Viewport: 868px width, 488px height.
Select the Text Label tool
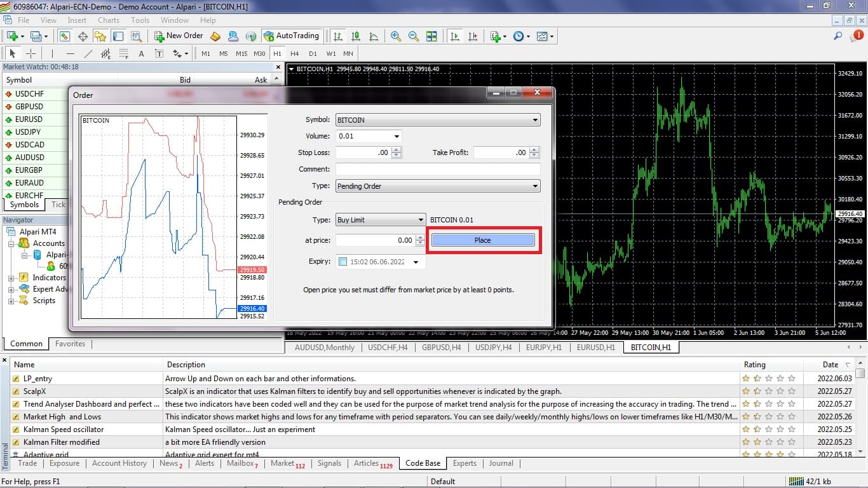[x=159, y=54]
